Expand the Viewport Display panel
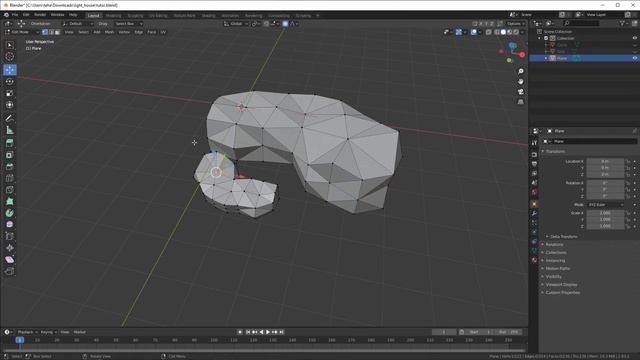This screenshot has height=360, width=640. (561, 284)
